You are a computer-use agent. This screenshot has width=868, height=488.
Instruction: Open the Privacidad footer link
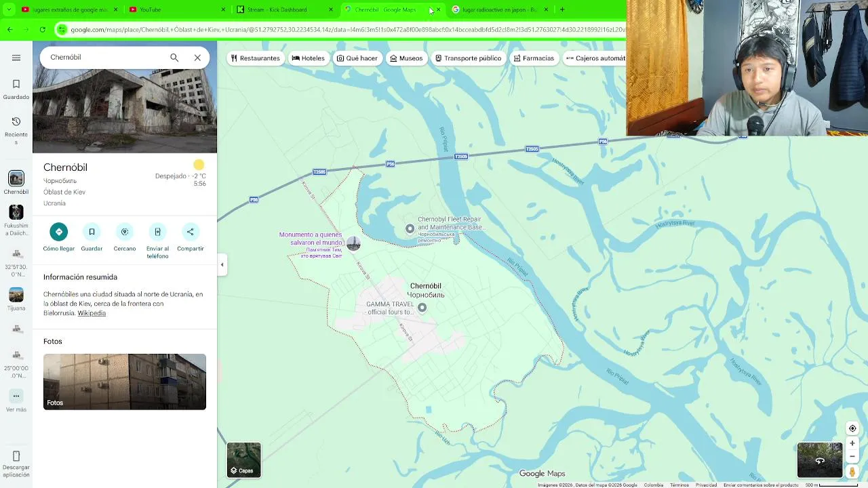coord(706,485)
